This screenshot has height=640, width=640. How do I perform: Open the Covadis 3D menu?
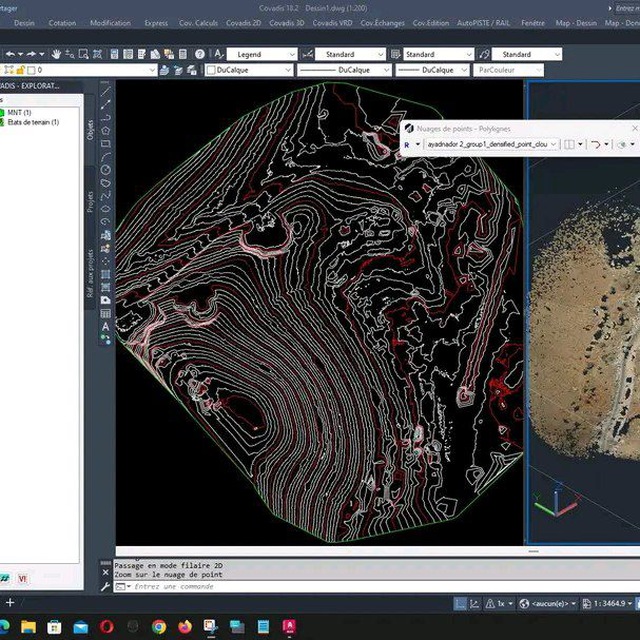click(x=287, y=23)
